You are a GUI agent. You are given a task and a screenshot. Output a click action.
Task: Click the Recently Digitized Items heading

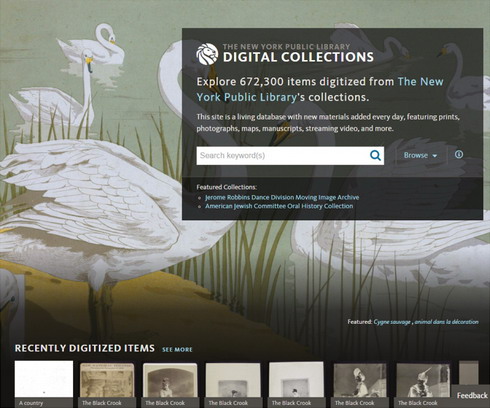(85, 348)
